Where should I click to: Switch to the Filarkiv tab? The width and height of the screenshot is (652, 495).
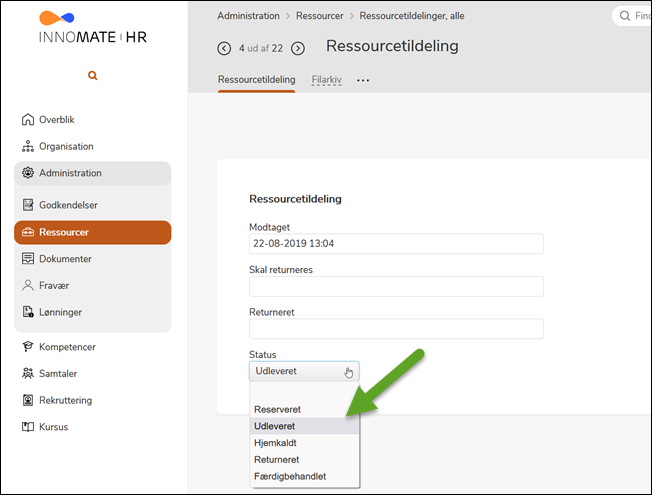pyautogui.click(x=327, y=79)
